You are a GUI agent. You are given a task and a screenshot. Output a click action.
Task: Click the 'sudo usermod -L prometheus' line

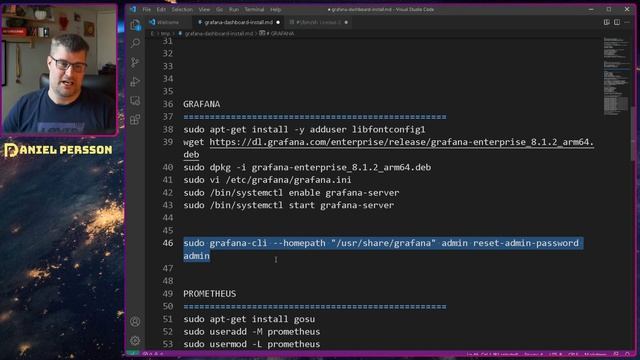251,344
